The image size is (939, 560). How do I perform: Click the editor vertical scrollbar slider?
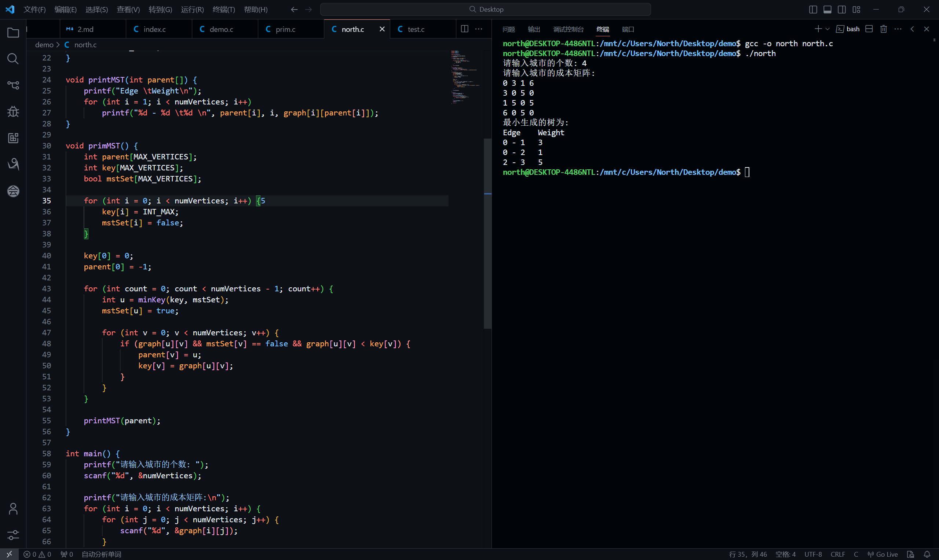point(487,234)
